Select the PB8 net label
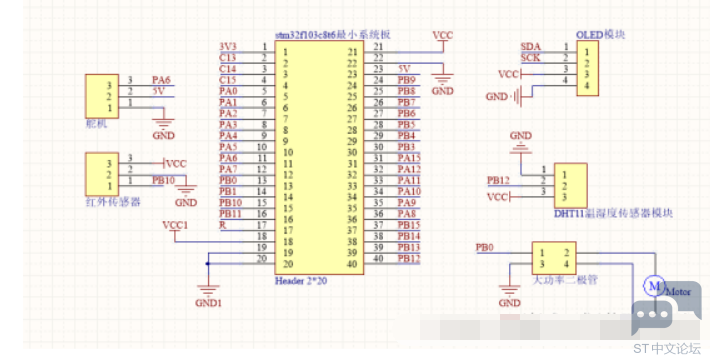710x364 pixels. point(407,91)
